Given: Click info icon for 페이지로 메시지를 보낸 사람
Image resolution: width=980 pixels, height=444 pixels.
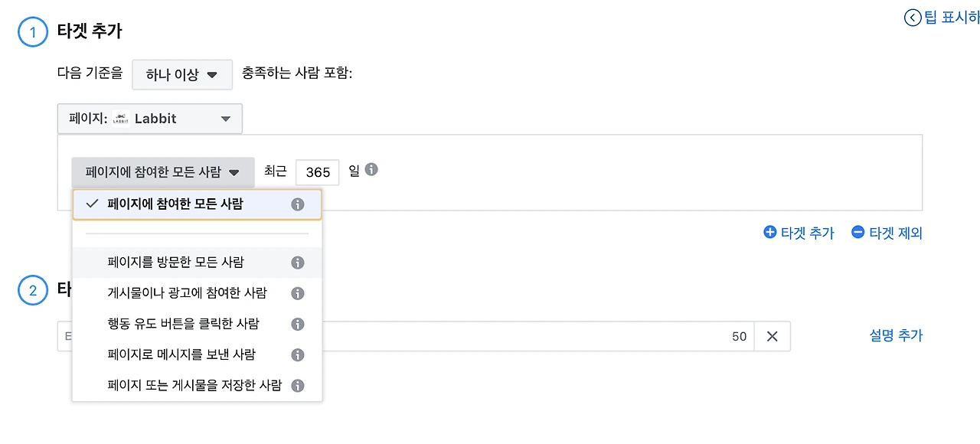Looking at the screenshot, I should [298, 354].
